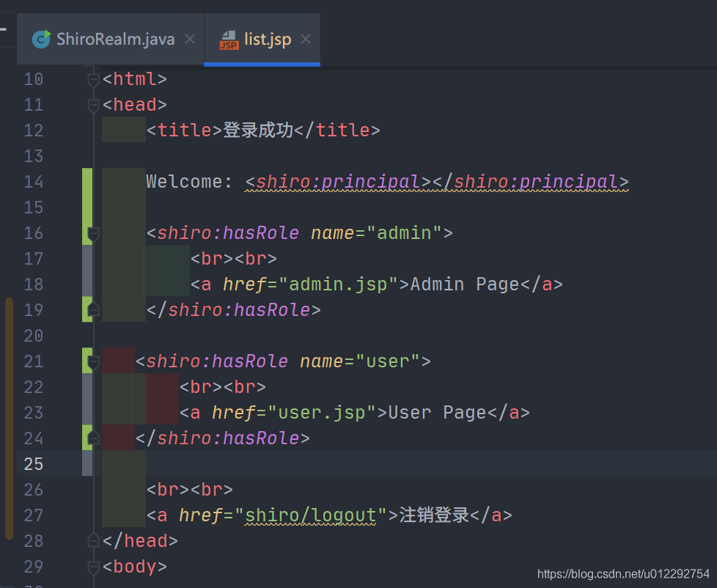Click line number 20 in the gutter
717x588 pixels.
pos(34,336)
